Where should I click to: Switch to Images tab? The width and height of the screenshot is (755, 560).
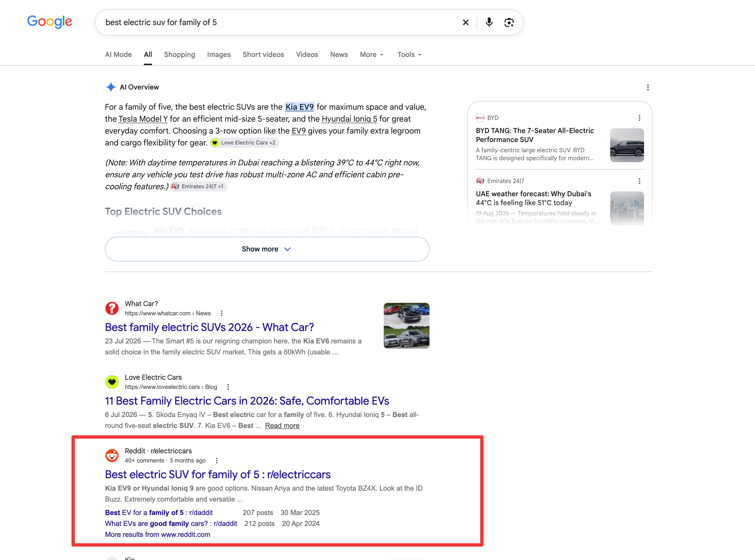(x=219, y=54)
